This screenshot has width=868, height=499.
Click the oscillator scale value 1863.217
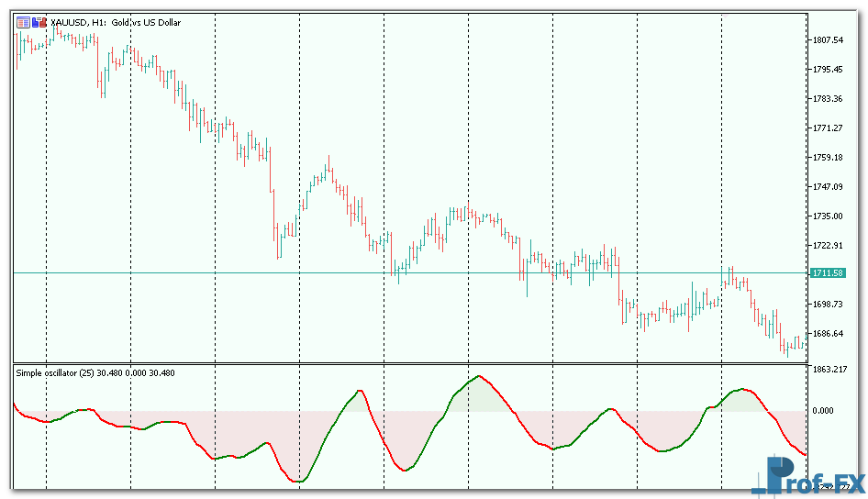[829, 370]
